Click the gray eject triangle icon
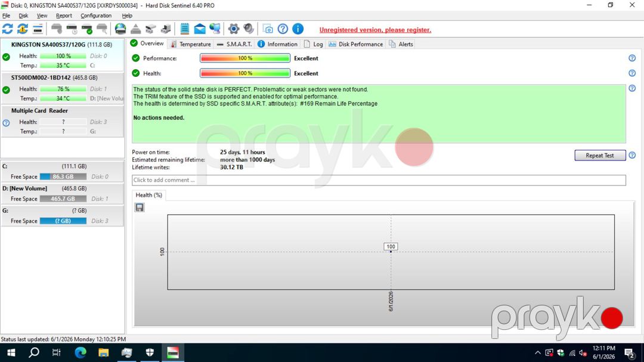644x362 pixels. [x=135, y=29]
